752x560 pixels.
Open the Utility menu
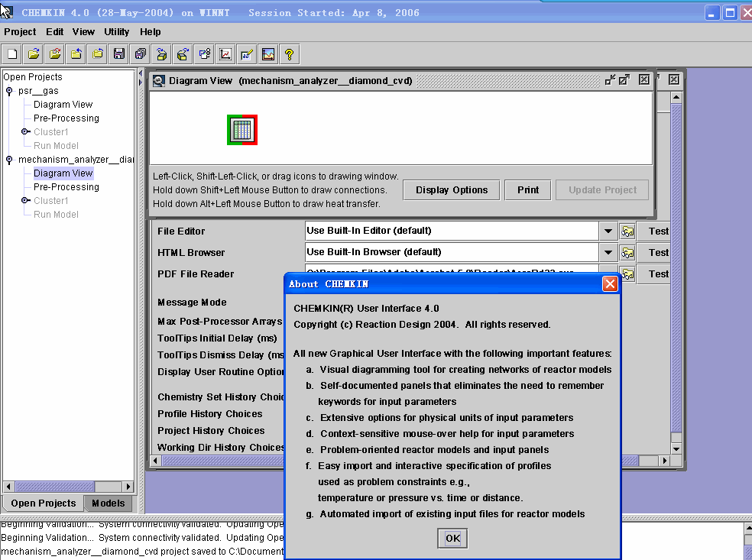116,31
